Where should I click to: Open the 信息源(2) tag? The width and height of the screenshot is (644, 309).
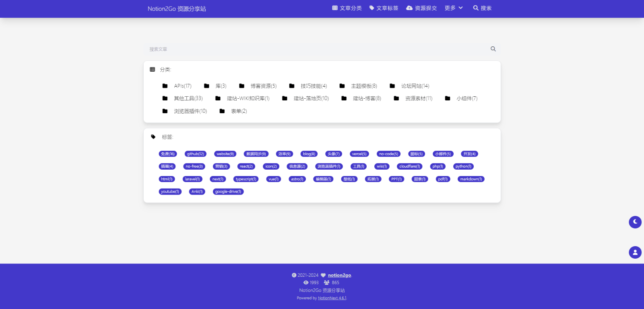(297, 166)
